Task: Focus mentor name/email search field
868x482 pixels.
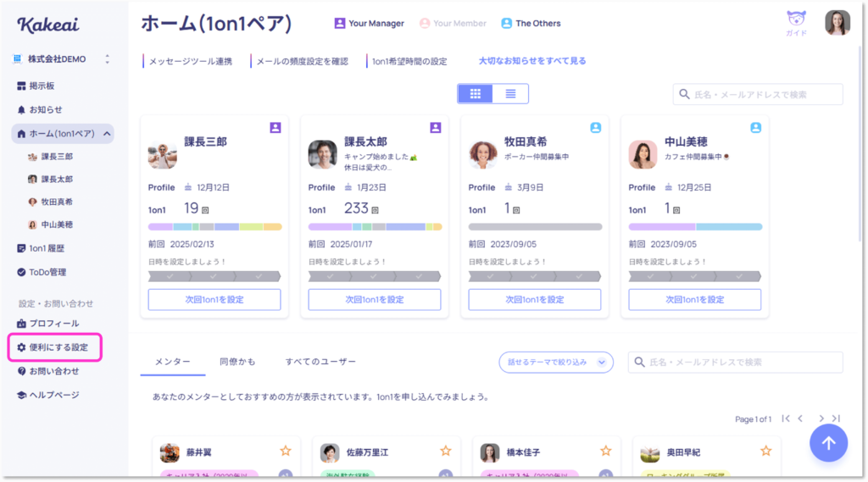Action: pos(735,363)
